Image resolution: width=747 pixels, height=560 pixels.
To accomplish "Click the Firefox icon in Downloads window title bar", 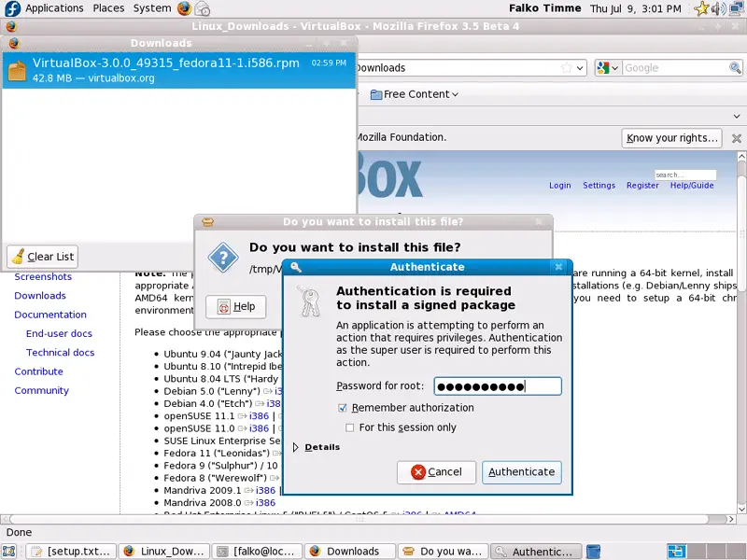I will point(14,43).
